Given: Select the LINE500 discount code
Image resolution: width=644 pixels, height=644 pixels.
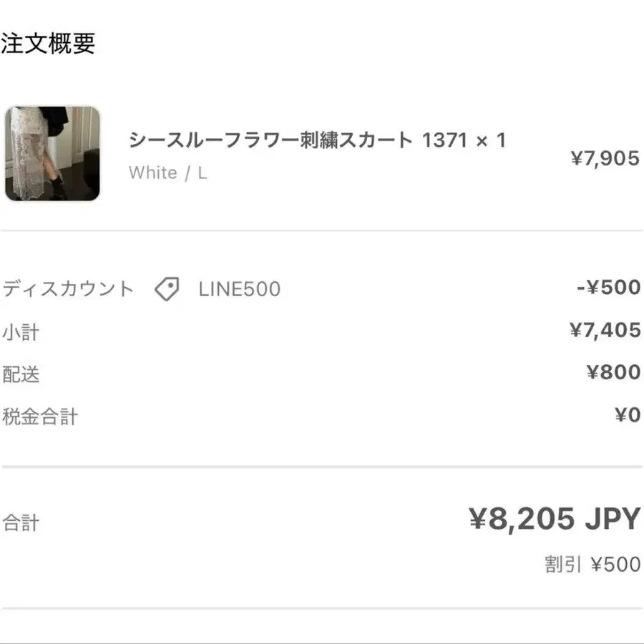Looking at the screenshot, I should (240, 289).
